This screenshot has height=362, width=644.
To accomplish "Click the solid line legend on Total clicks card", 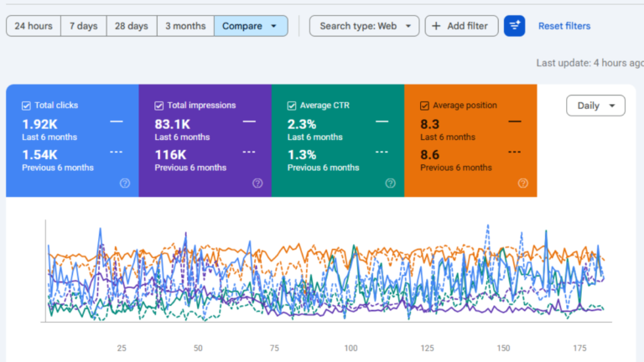I will [x=117, y=122].
